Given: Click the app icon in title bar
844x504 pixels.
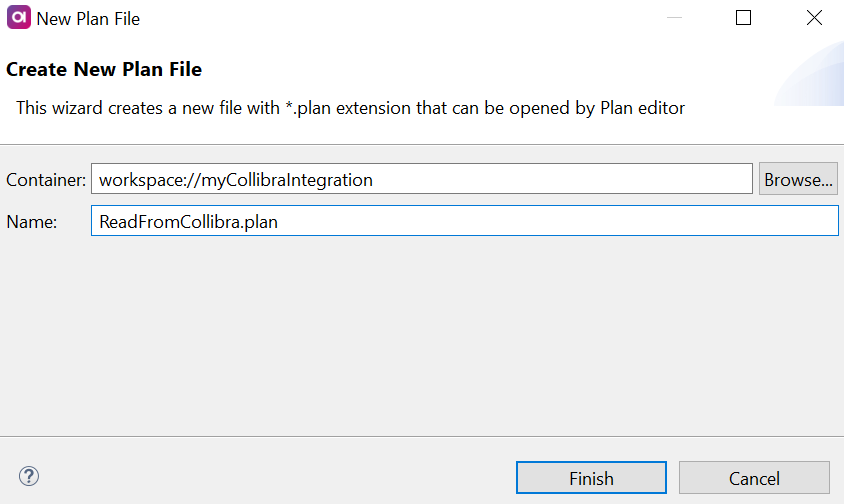Looking at the screenshot, I should tap(18, 18).
